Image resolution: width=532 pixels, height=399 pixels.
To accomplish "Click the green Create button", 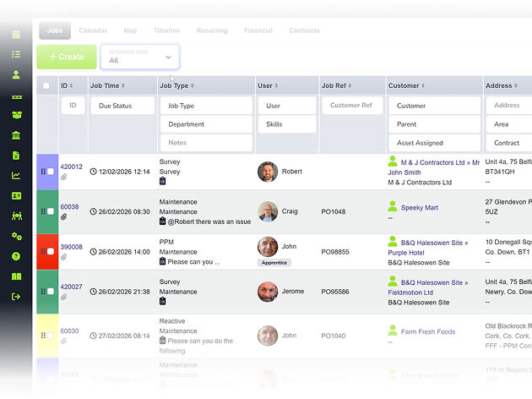I will pyautogui.click(x=67, y=57).
